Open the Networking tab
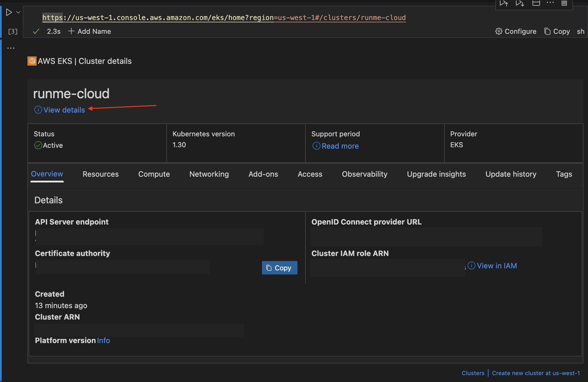The height and width of the screenshot is (382, 588). pyautogui.click(x=209, y=174)
